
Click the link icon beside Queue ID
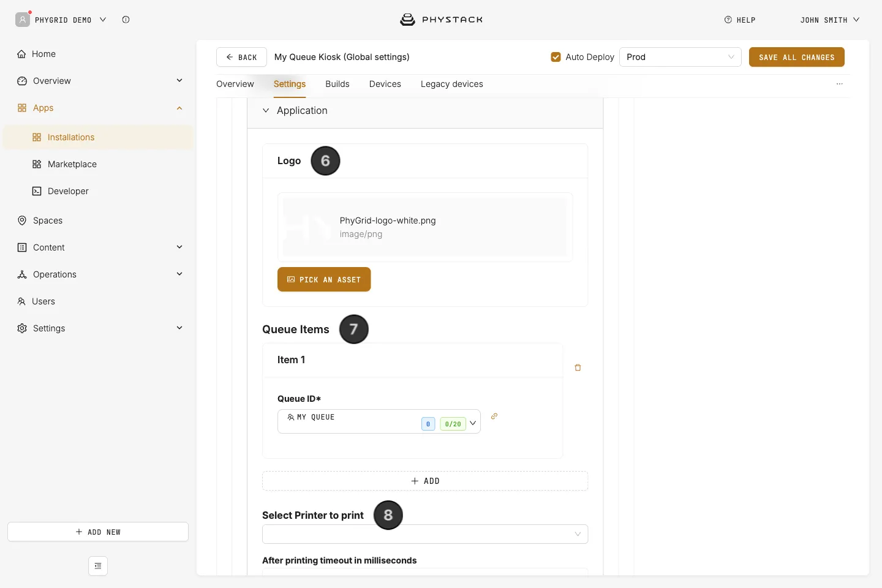pos(494,416)
